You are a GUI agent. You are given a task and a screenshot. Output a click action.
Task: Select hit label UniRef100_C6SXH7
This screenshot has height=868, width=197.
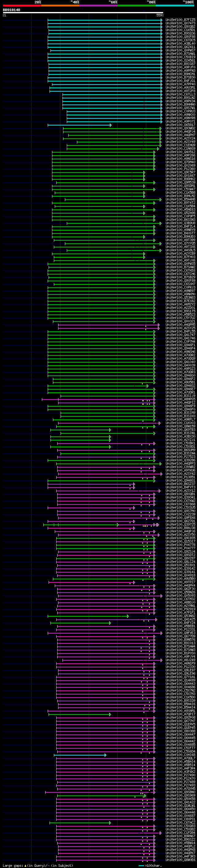180,284
